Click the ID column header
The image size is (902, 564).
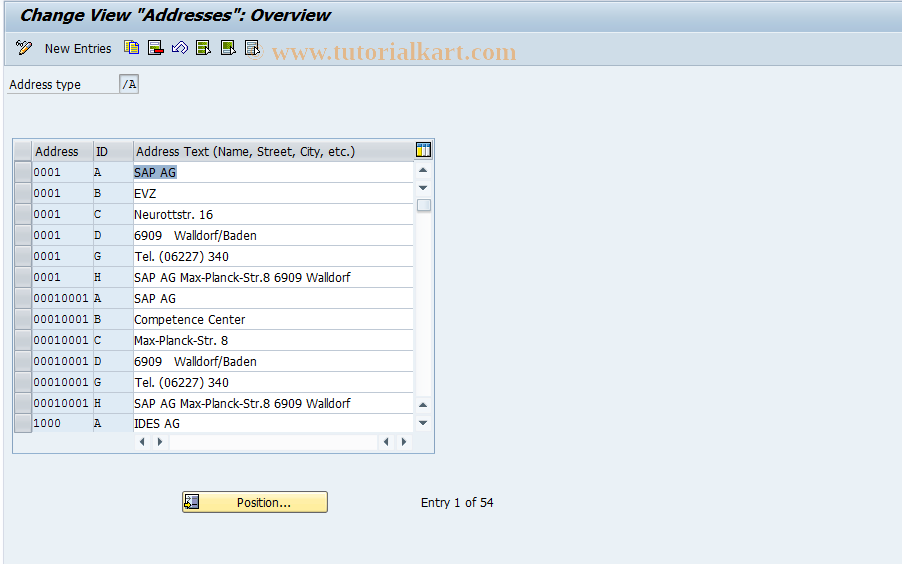click(113, 151)
